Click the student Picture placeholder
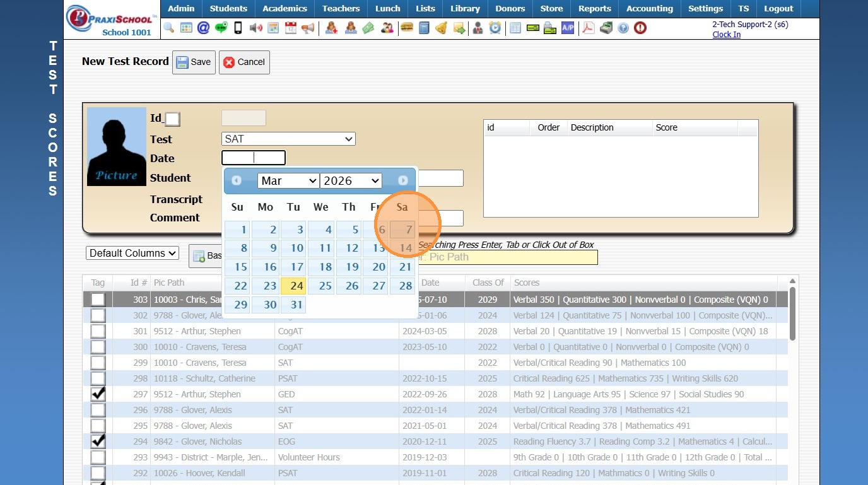 coord(117,146)
